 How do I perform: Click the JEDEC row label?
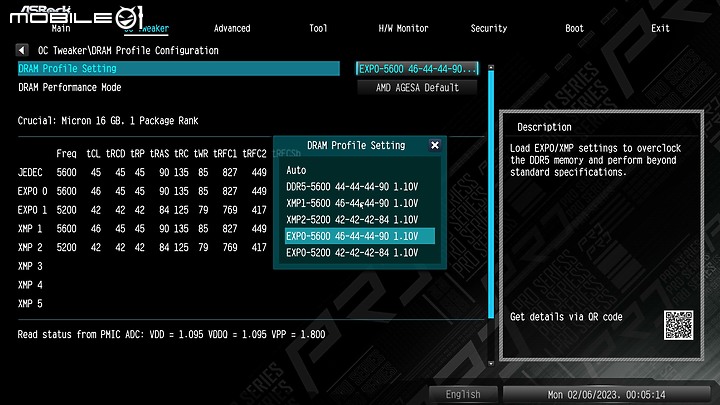[30, 173]
